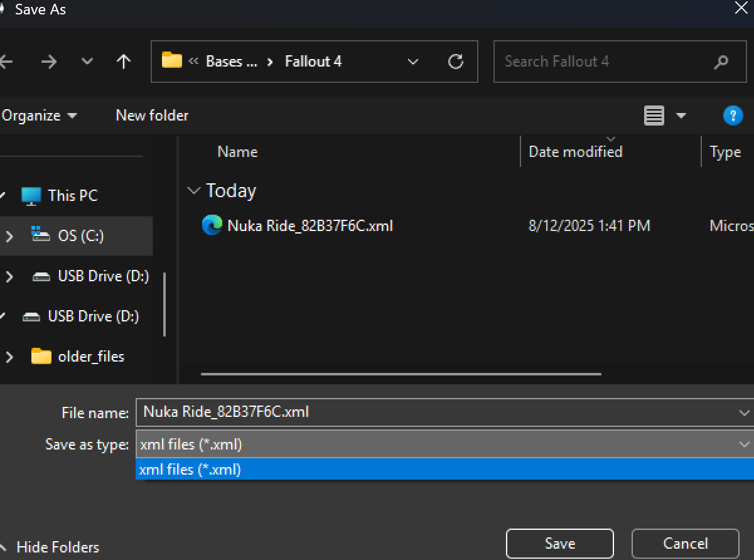This screenshot has width=754, height=560.
Task: Expand the older_files folder node
Action: pos(9,357)
